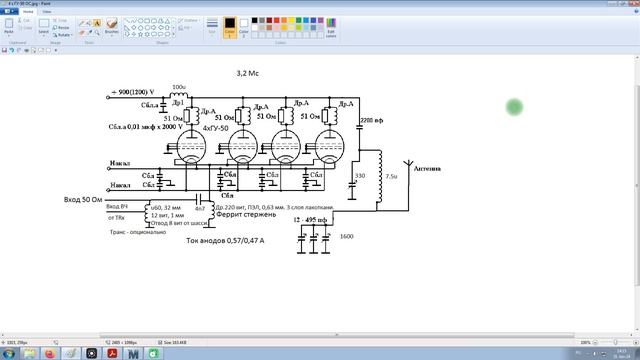Click Save icon in quick access toolbar

click(4, 50)
